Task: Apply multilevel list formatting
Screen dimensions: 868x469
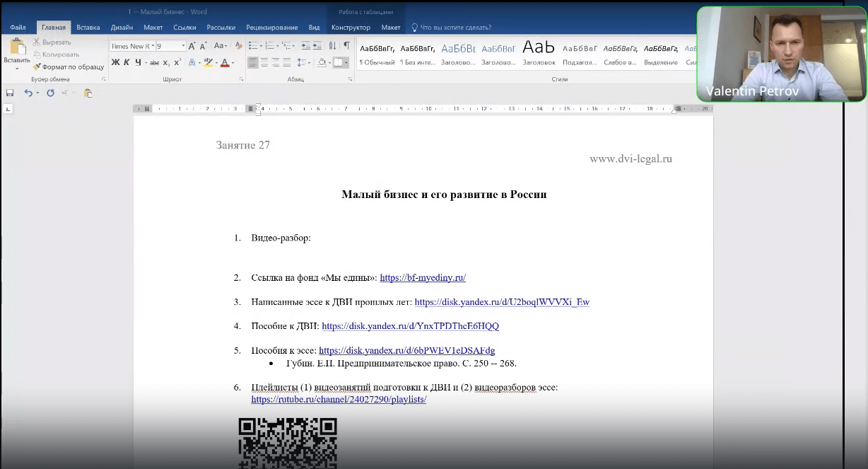Action: point(286,46)
